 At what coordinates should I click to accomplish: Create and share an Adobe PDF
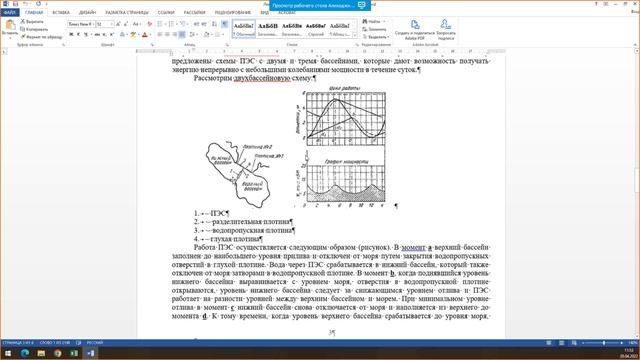coord(414,29)
